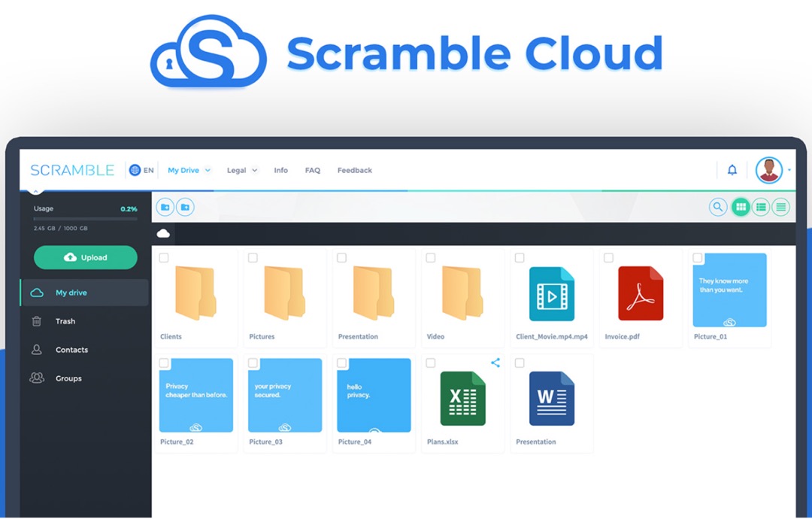Open the Picture_04 thumbnail
812x519 pixels.
tap(374, 395)
